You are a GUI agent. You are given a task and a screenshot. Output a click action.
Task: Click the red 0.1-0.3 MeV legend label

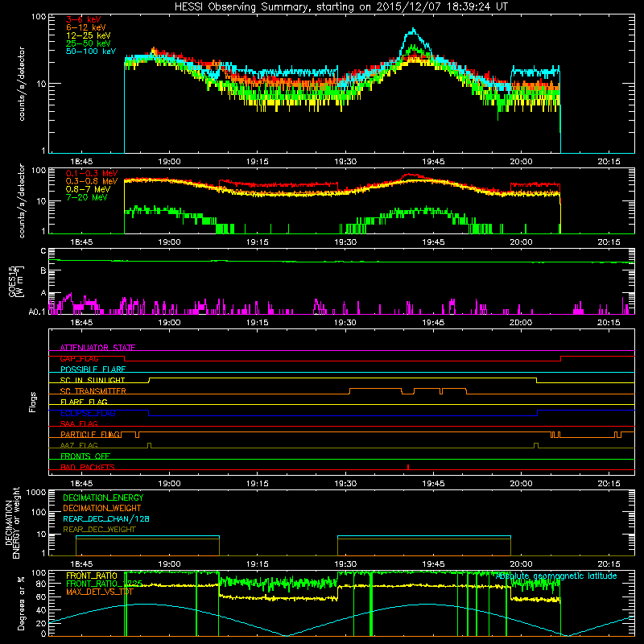point(92,173)
